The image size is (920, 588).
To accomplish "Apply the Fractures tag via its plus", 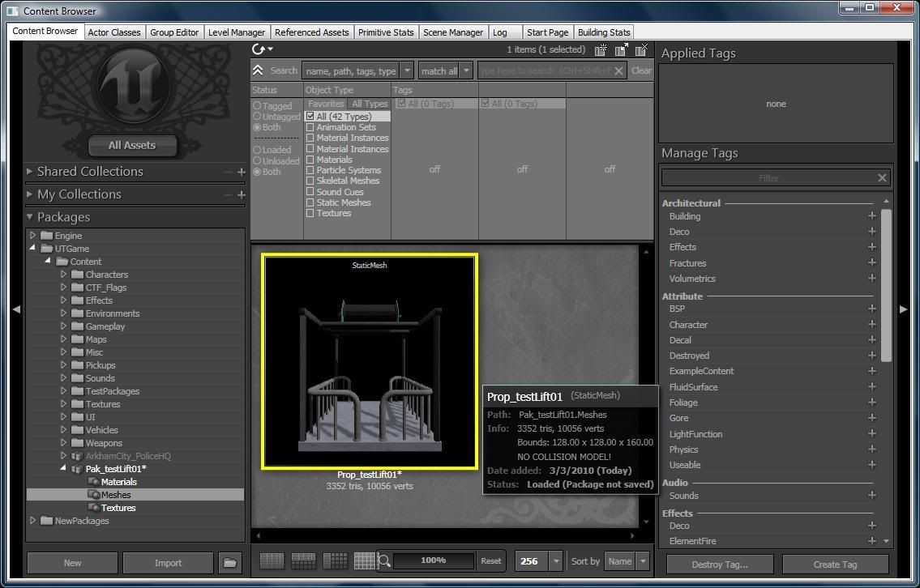I will click(x=872, y=262).
